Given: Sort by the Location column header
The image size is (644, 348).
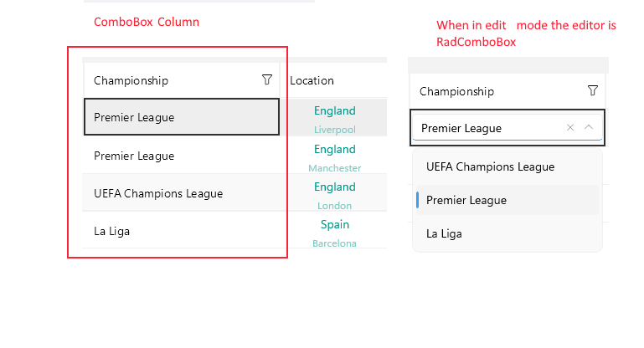Looking at the screenshot, I should click(312, 80).
